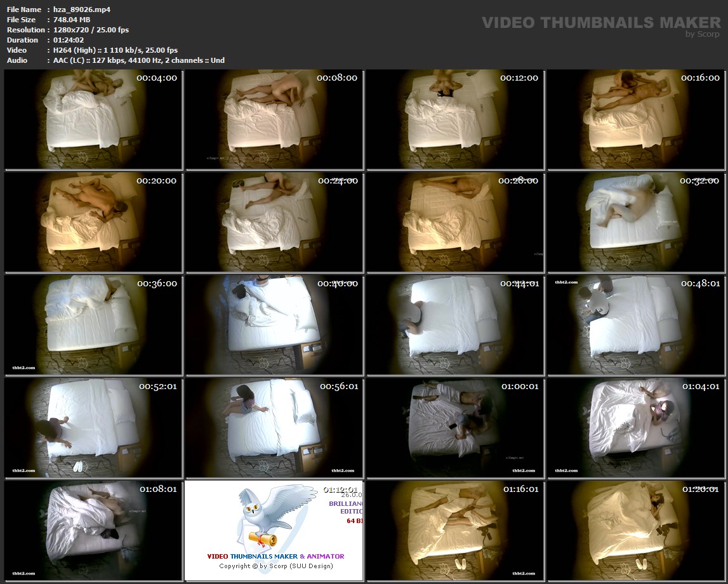Click the thumbnail stamped 01:16:01
Image resolution: width=728 pixels, height=584 pixels.
pyautogui.click(x=455, y=531)
